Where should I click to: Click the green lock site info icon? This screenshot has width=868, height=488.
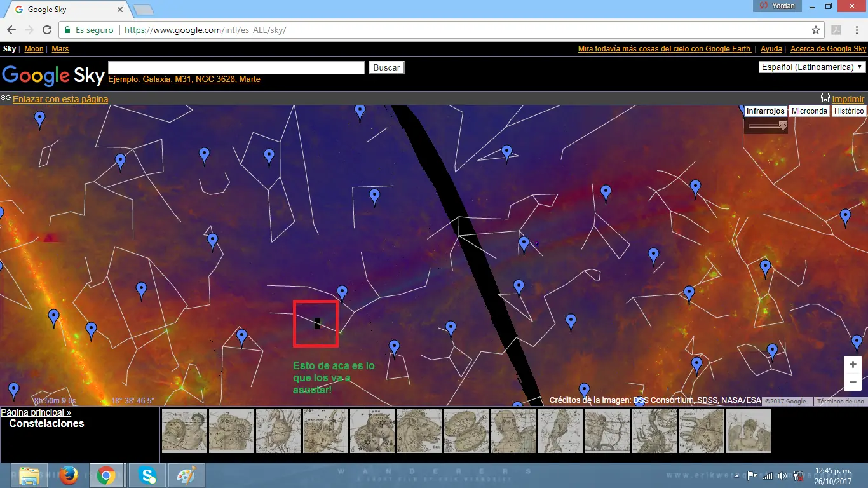(67, 30)
